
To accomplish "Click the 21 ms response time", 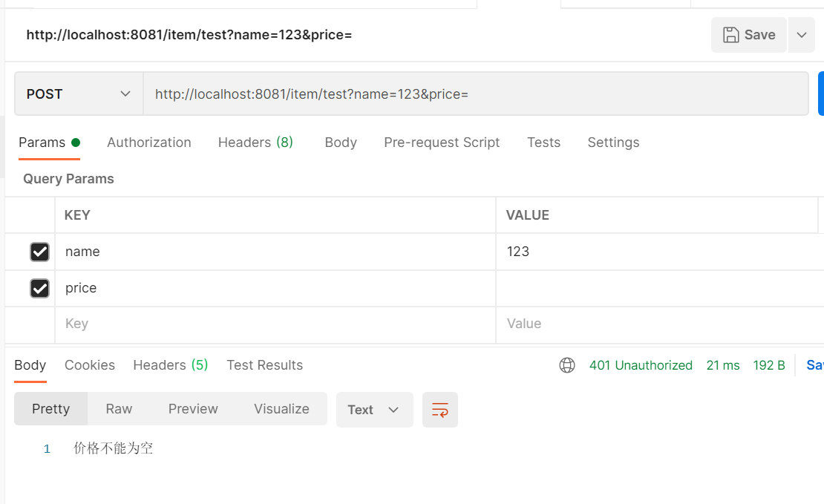I will point(722,365).
